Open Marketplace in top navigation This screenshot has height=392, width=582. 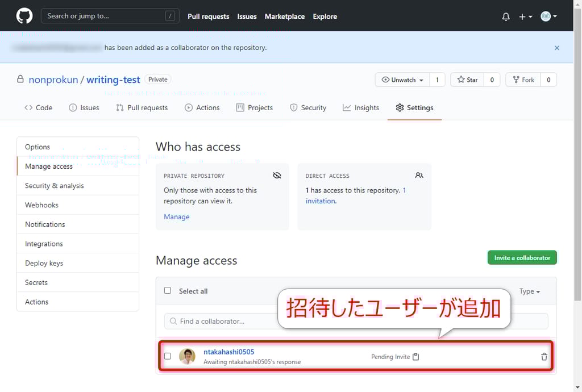tap(284, 16)
